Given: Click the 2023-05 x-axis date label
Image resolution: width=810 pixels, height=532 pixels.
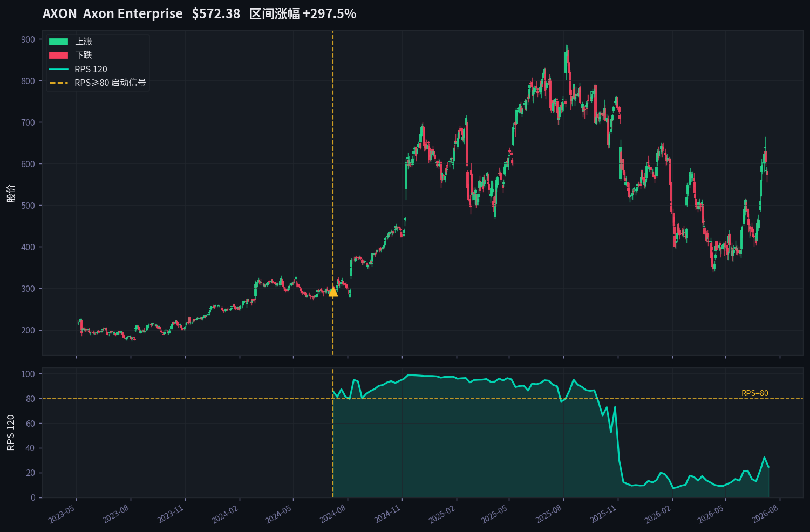Looking at the screenshot, I should tap(62, 514).
